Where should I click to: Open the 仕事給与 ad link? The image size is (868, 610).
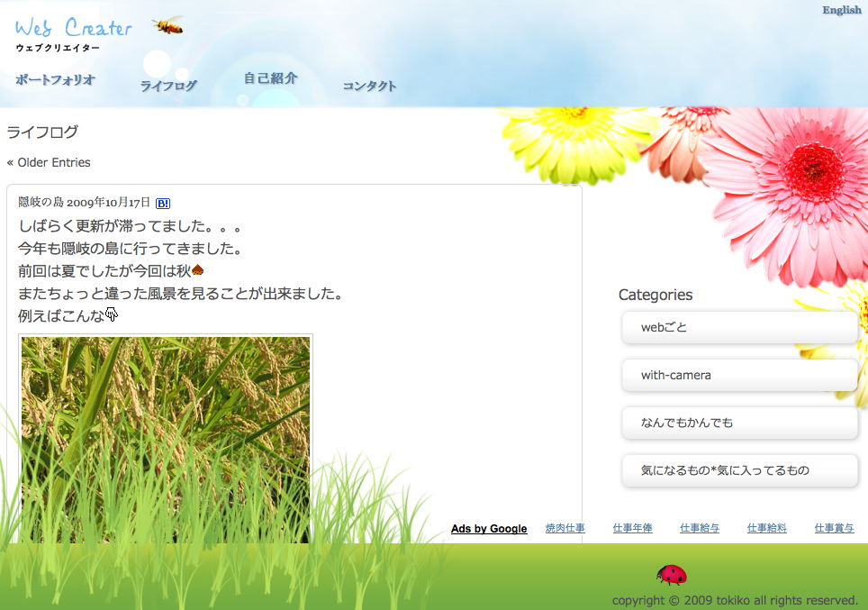pos(700,528)
